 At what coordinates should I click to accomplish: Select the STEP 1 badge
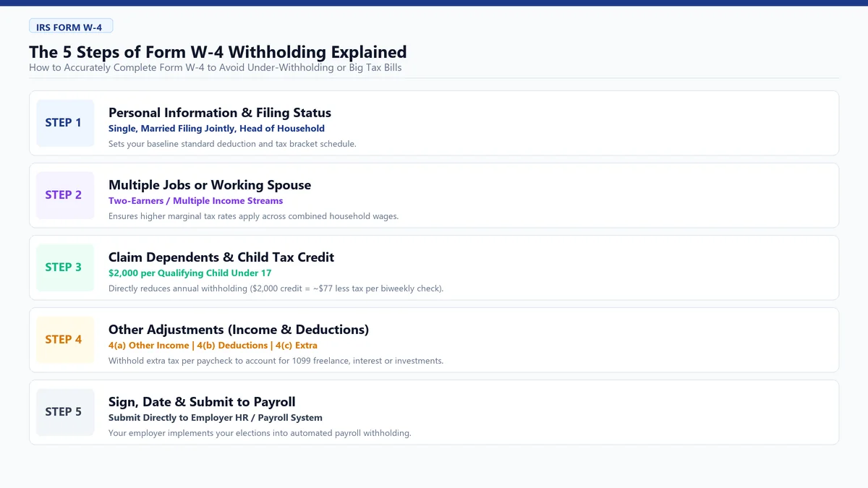point(65,123)
